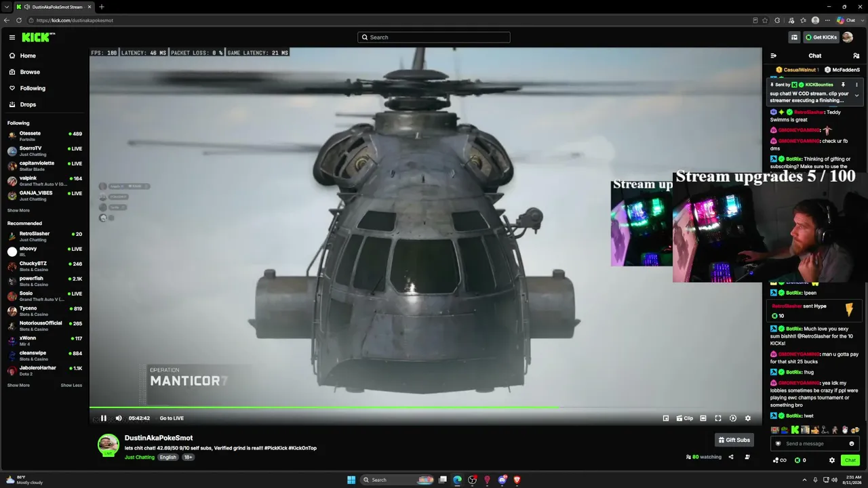Collapse the chat panel

774,56
